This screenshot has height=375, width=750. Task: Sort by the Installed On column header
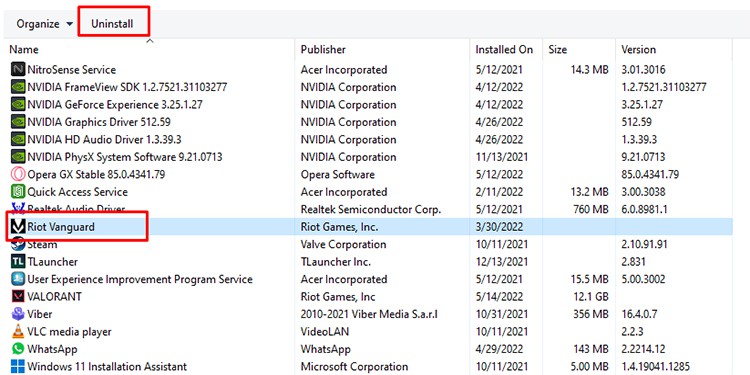pyautogui.click(x=504, y=50)
